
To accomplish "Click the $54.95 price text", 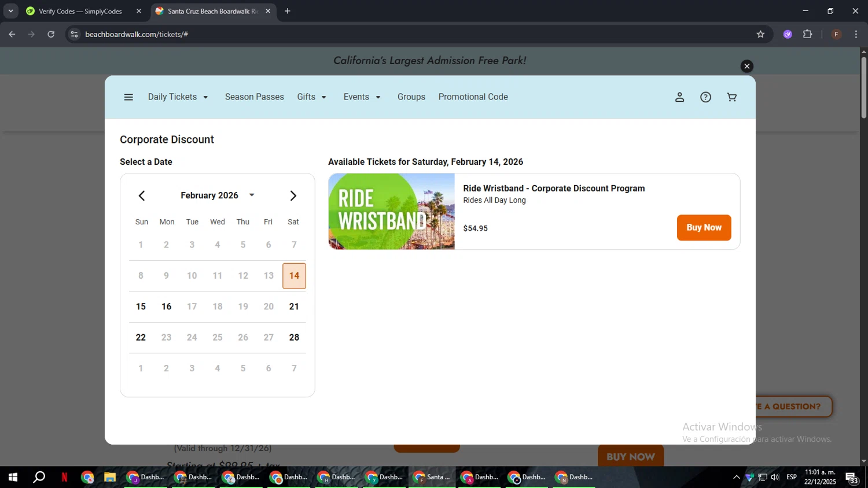I will 476,228.
